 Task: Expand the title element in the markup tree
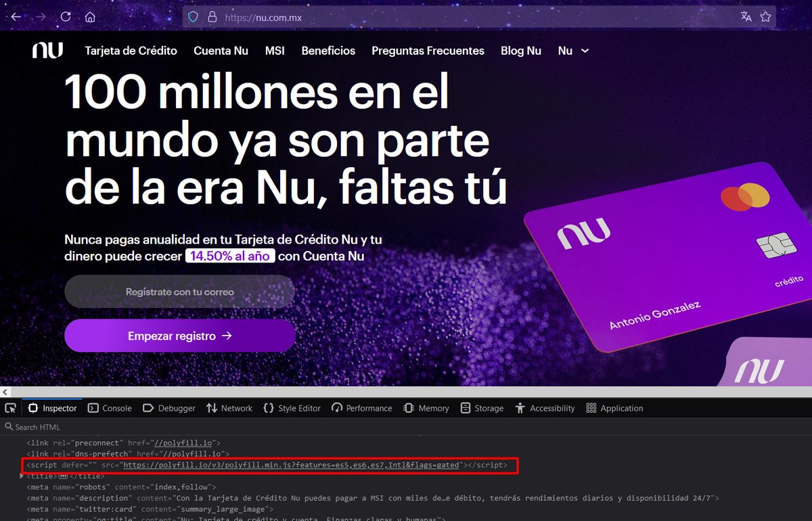point(22,476)
